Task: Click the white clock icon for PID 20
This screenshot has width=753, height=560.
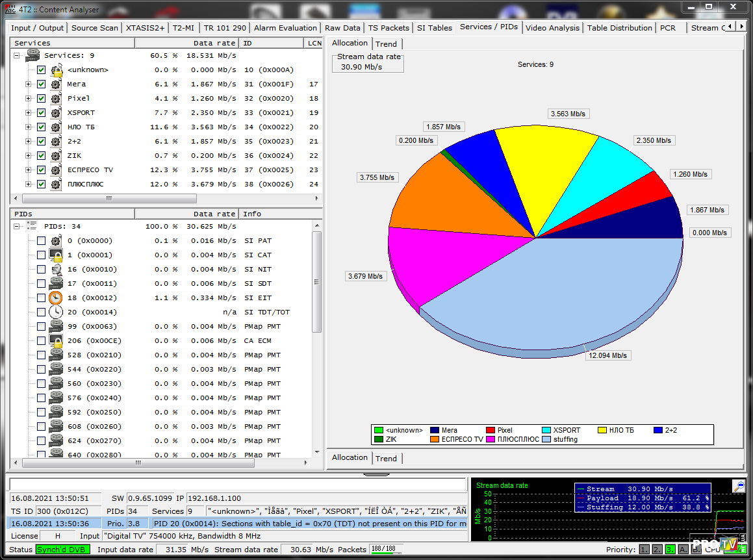Action: tap(57, 312)
